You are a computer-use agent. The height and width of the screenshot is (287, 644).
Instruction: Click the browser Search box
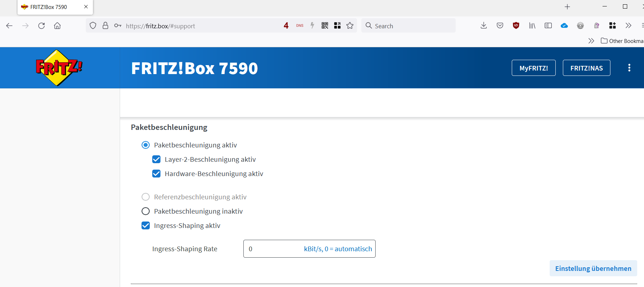click(x=408, y=26)
